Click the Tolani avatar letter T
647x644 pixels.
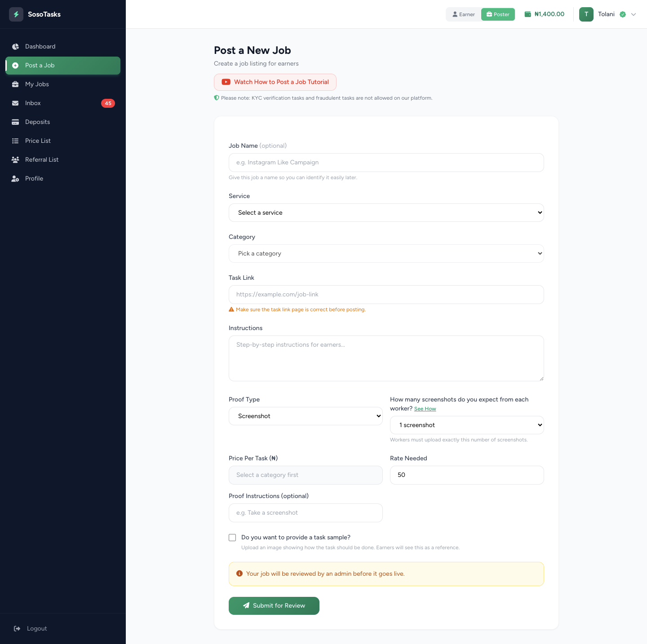[586, 14]
